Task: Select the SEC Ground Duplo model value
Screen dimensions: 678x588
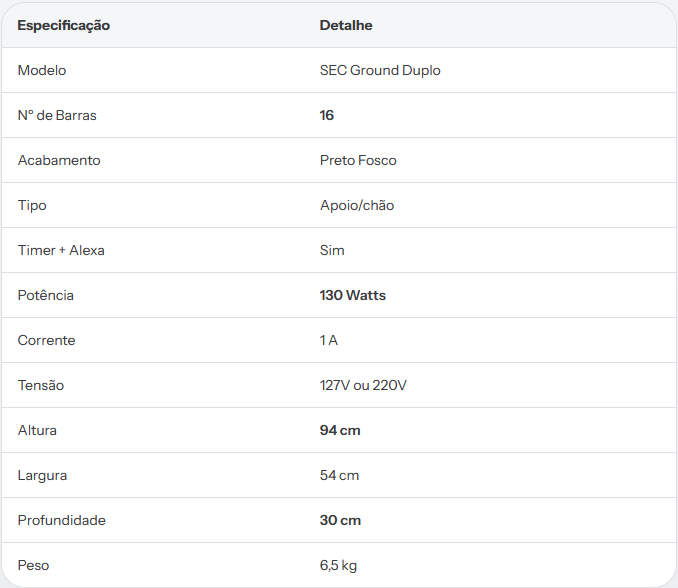Action: tap(380, 70)
